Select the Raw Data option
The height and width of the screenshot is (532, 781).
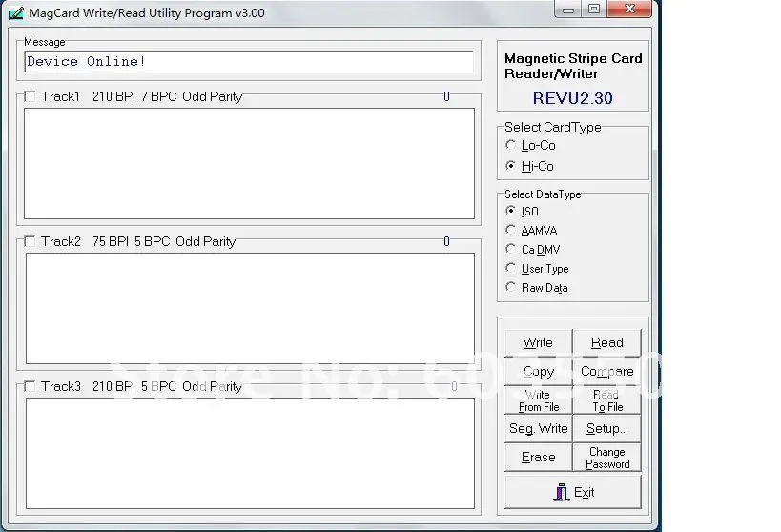pos(510,287)
